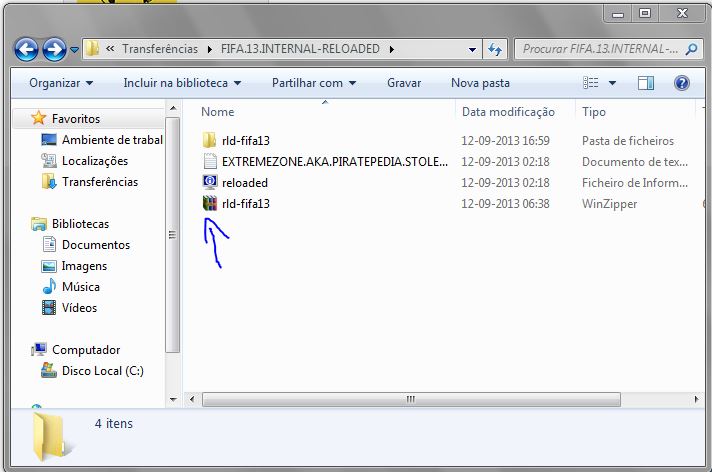Click the Forward navigation arrow
This screenshot has width=712, height=472.
(54, 48)
